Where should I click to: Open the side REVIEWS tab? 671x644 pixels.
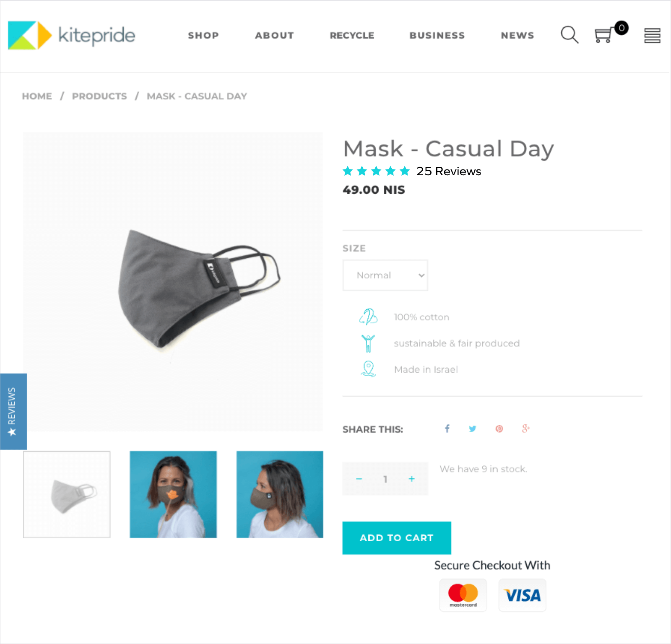[x=13, y=411]
